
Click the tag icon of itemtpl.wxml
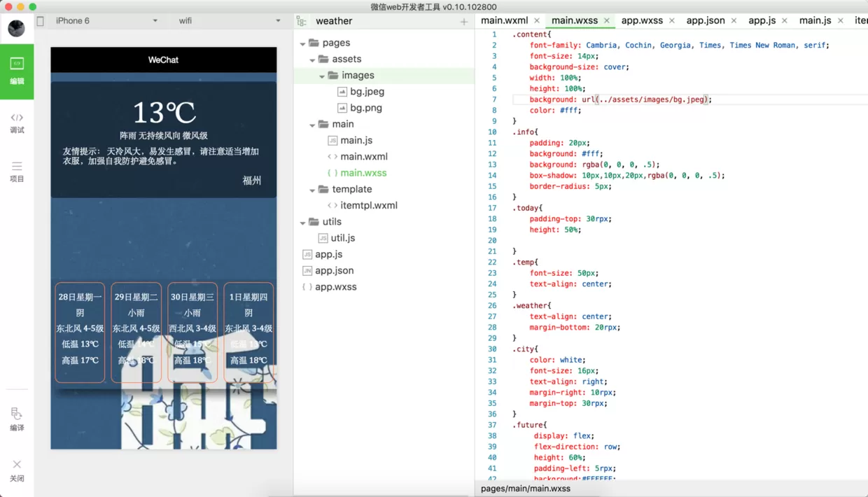(x=332, y=206)
